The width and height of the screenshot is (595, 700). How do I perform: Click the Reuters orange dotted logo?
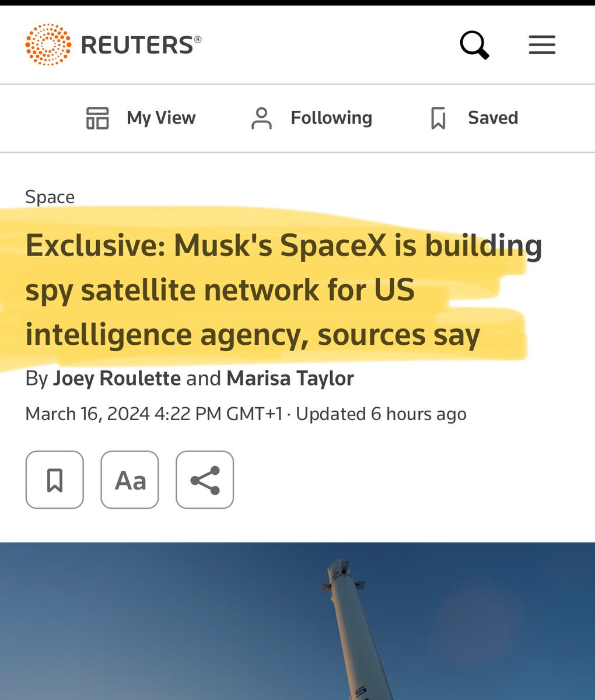coord(48,45)
